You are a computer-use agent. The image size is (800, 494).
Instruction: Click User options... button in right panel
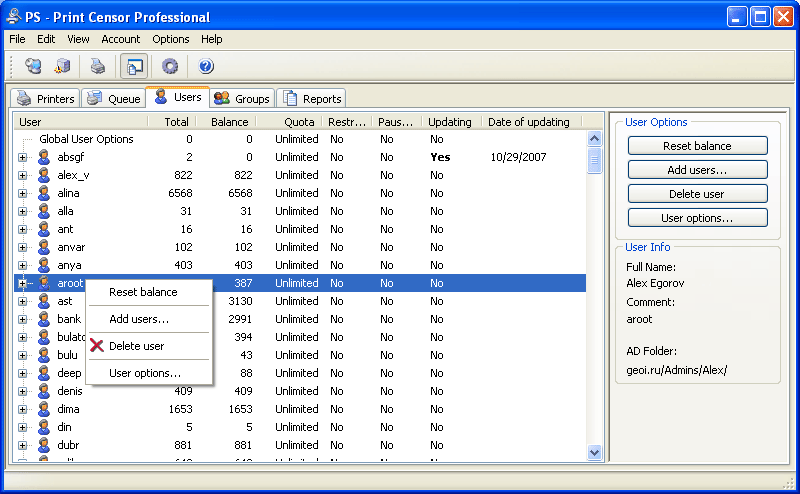click(697, 218)
